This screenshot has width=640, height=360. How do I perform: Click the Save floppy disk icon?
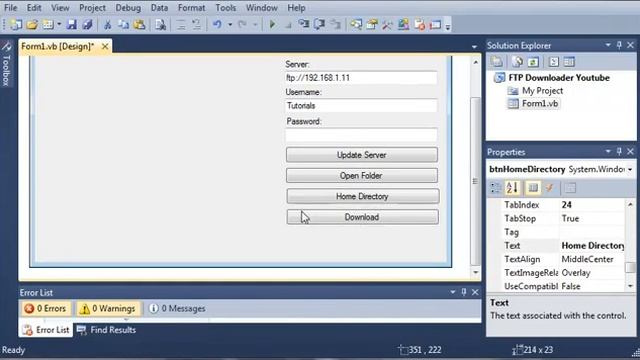[72, 24]
